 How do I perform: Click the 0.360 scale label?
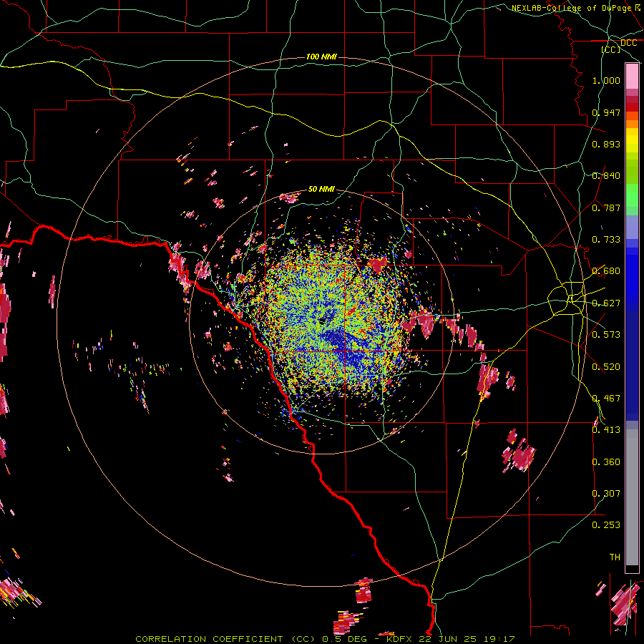(x=606, y=462)
